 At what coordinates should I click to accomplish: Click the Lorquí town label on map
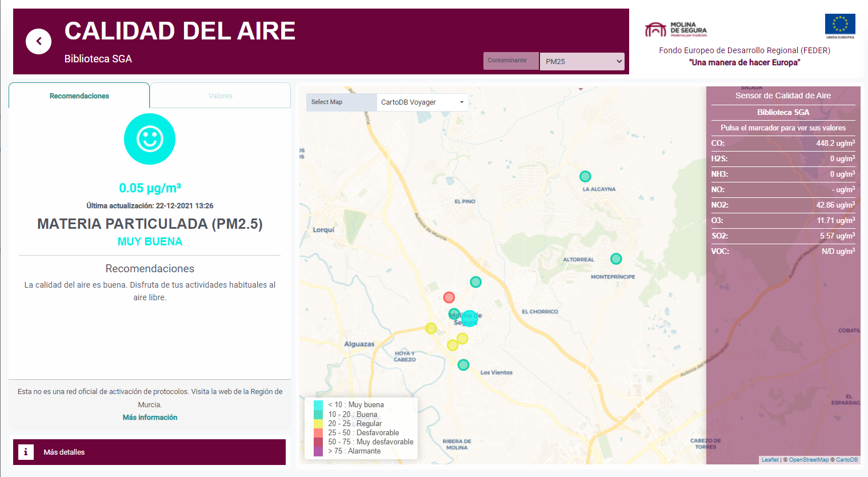click(323, 229)
